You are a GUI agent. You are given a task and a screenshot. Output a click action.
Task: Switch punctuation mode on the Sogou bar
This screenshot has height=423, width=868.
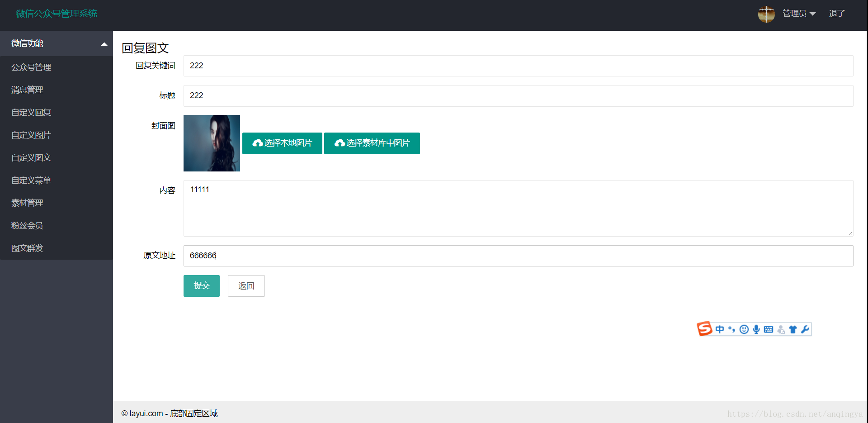point(731,329)
